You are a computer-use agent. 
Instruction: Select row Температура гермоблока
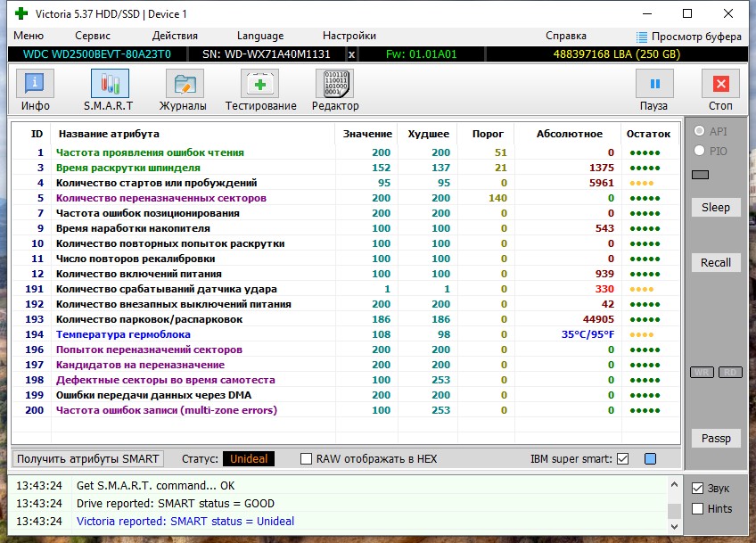click(x=346, y=334)
